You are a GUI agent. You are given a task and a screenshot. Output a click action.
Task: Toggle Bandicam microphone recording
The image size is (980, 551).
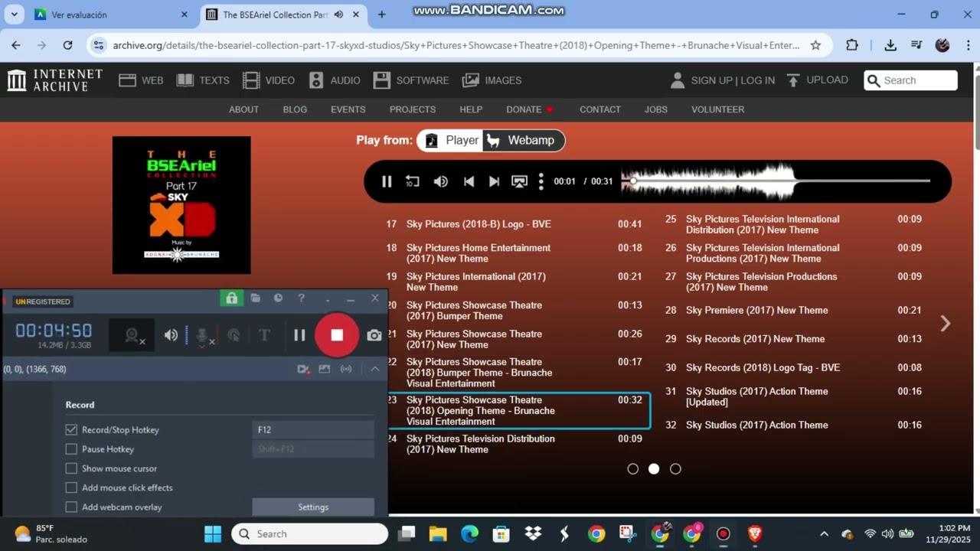(204, 335)
